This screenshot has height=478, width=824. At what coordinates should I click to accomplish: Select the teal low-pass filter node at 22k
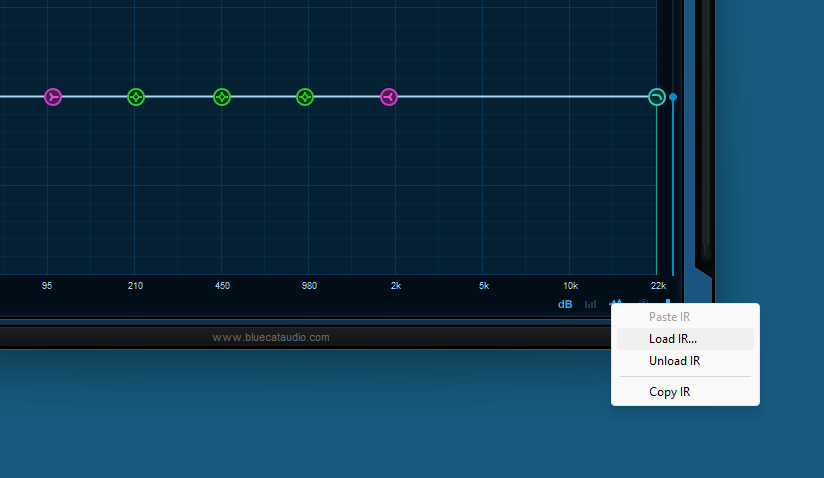click(657, 97)
